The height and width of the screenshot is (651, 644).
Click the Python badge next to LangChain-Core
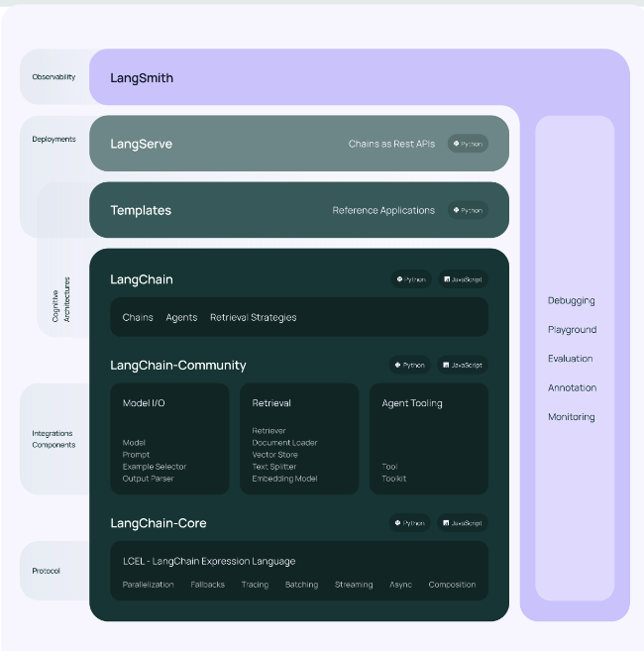pos(410,523)
